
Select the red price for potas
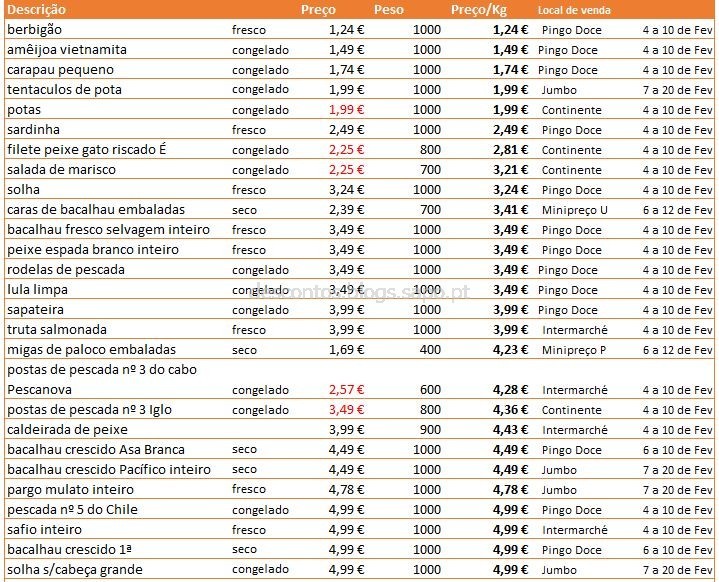pyautogui.click(x=342, y=110)
